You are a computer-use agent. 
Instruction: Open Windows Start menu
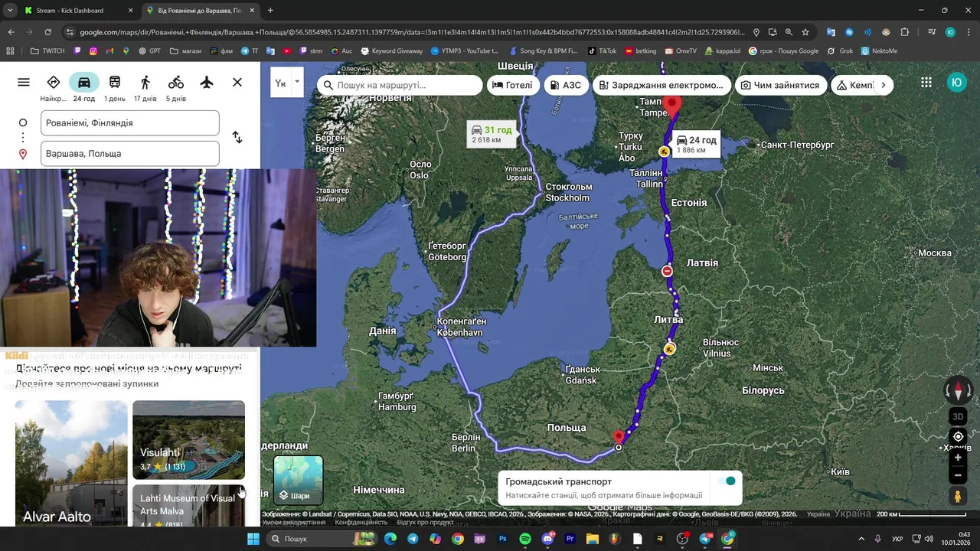[x=253, y=539]
